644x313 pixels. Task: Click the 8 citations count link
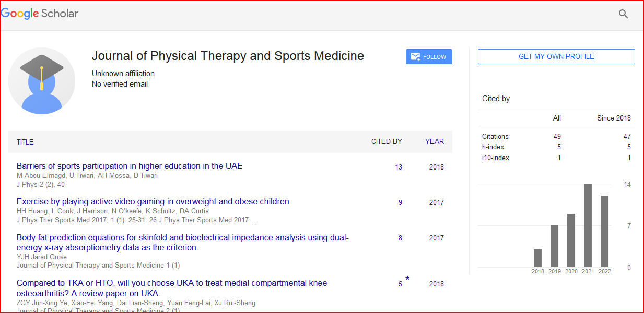pos(400,238)
